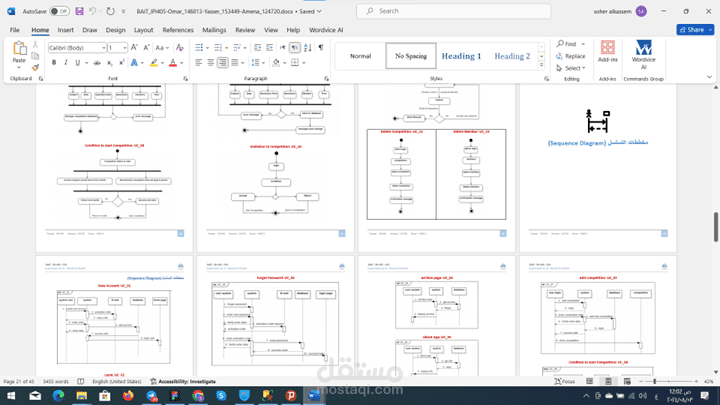Click the Copy icon in Clipboard group
The width and height of the screenshot is (720, 405).
(35, 56)
